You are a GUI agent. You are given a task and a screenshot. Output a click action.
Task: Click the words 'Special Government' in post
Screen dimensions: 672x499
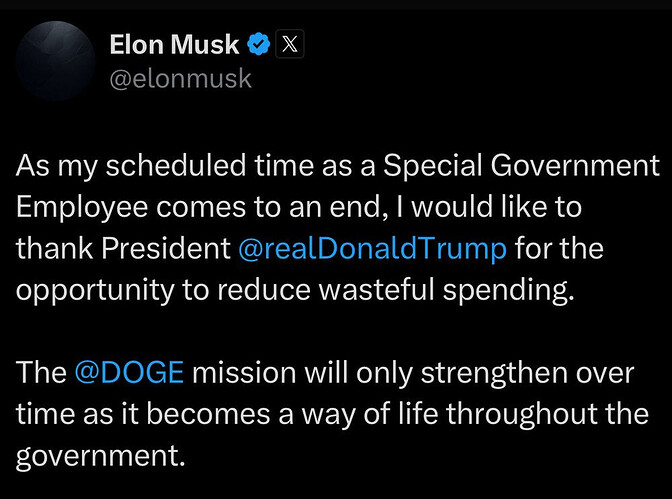pyautogui.click(x=521, y=166)
